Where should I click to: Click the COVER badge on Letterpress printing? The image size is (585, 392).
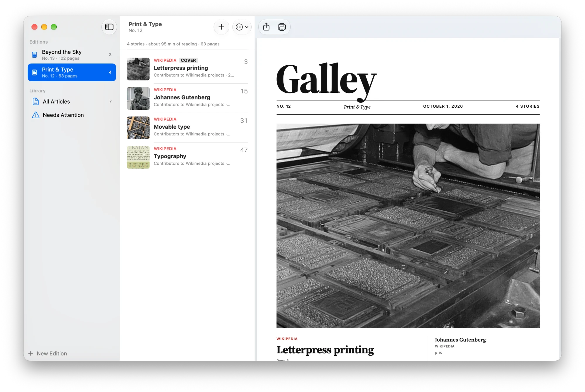tap(188, 60)
